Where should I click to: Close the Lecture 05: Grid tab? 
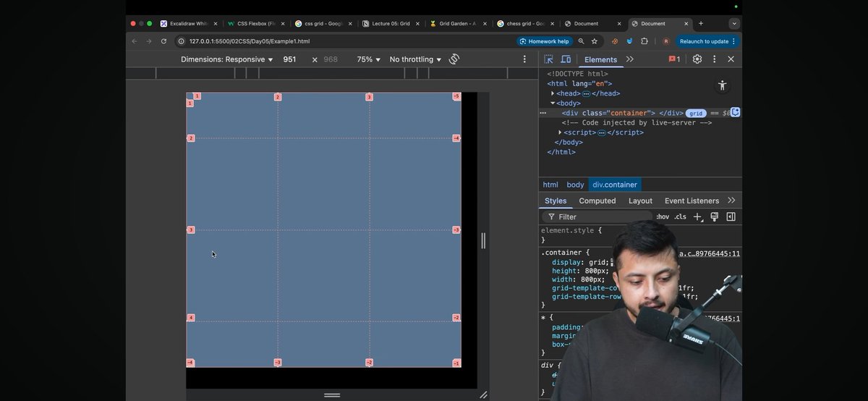tap(417, 23)
